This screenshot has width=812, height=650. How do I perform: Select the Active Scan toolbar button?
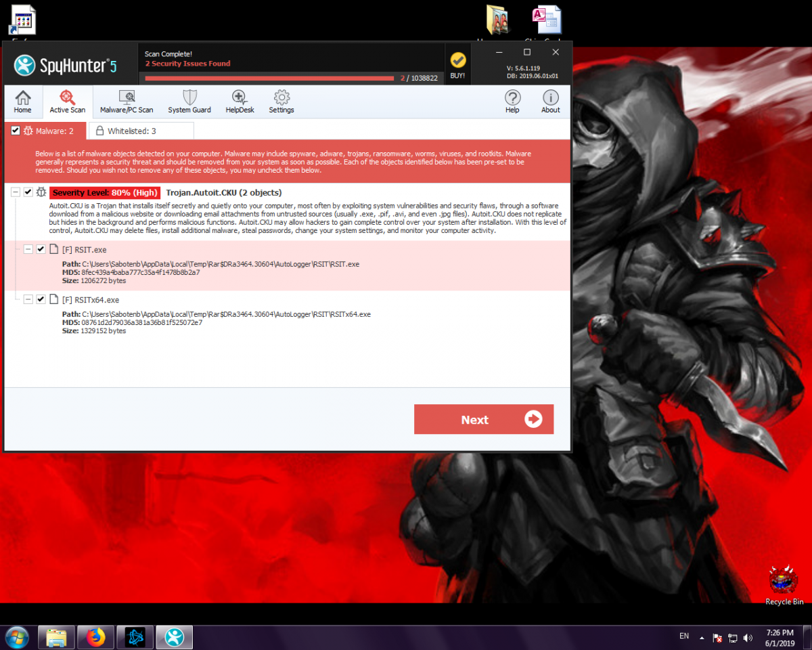(67, 102)
